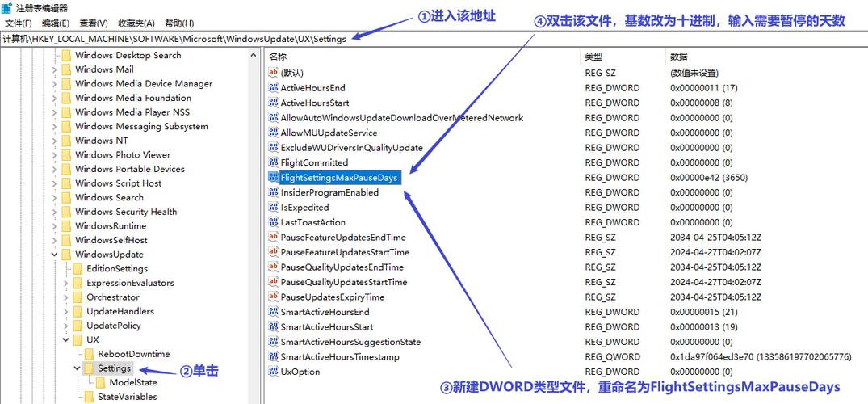Click the InsiderProgramEnabled value icon
Image resolution: width=868 pixels, height=404 pixels.
pos(273,192)
